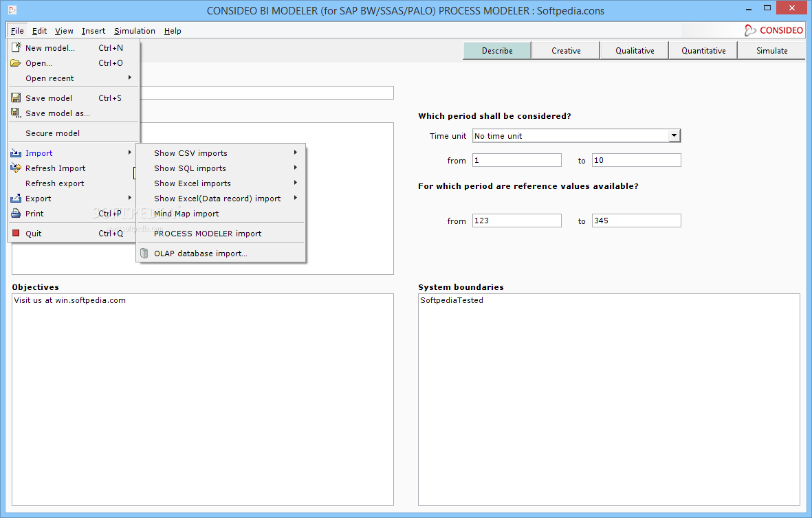Choose Mind Map import
812x518 pixels.
tap(221, 213)
